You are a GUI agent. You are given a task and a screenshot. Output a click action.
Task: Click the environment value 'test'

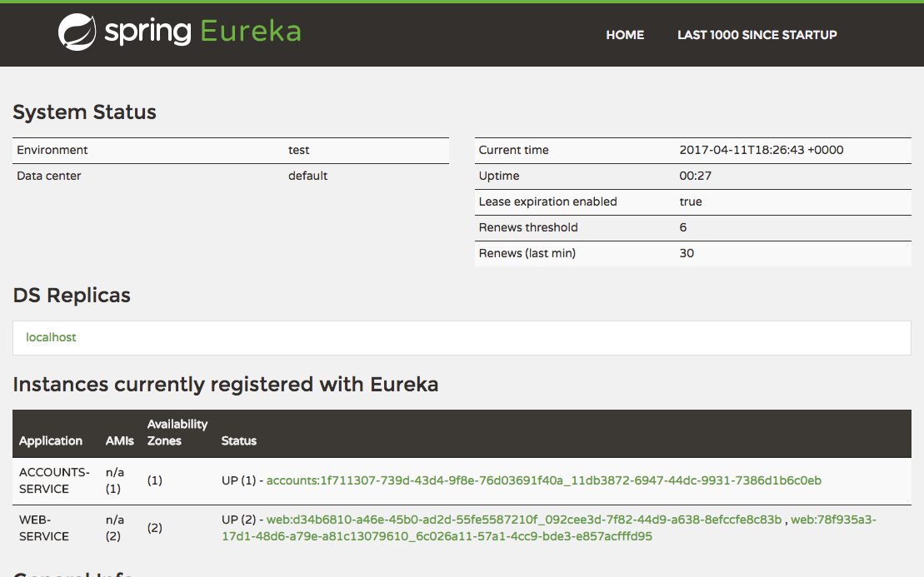point(298,150)
